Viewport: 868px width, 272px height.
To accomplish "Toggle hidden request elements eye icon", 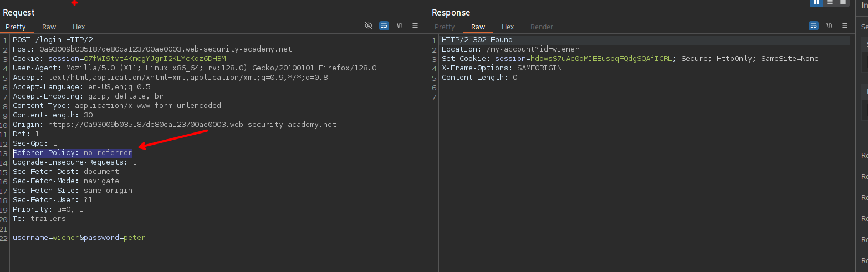I will [x=369, y=26].
